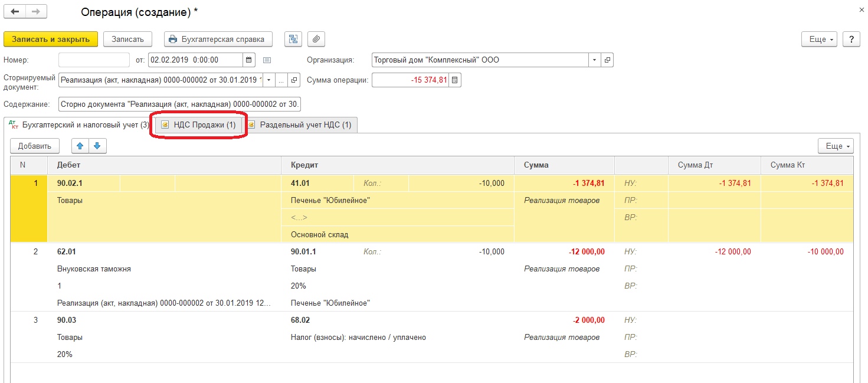Click the comment icon beside the date field
Image resolution: width=868 pixels, height=383 pixels.
[267, 60]
